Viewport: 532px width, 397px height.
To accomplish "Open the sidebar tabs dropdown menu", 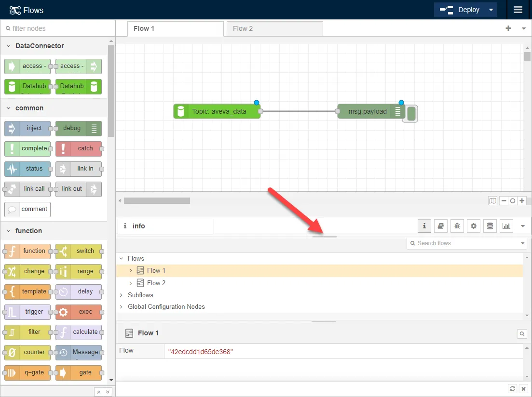I will 523,226.
